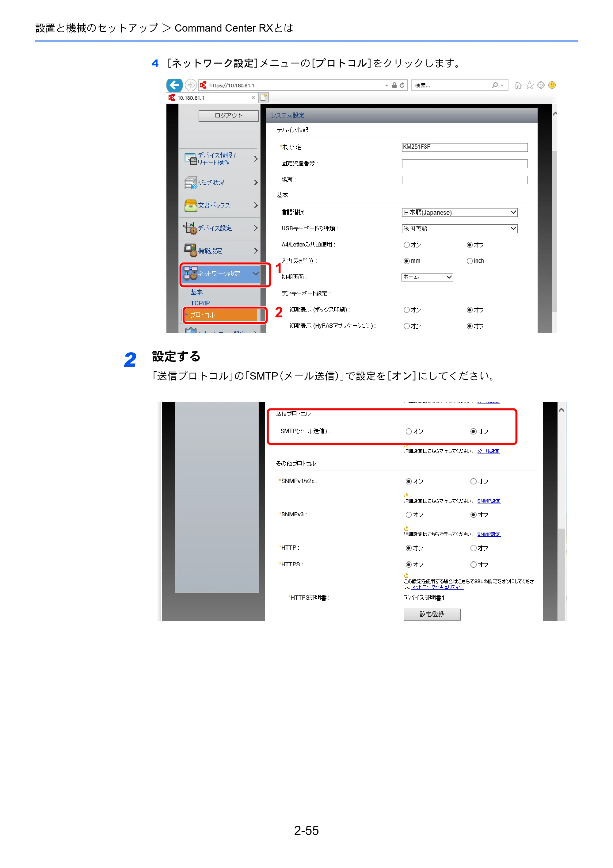Click the 固定資産番号 input field

(x=464, y=163)
